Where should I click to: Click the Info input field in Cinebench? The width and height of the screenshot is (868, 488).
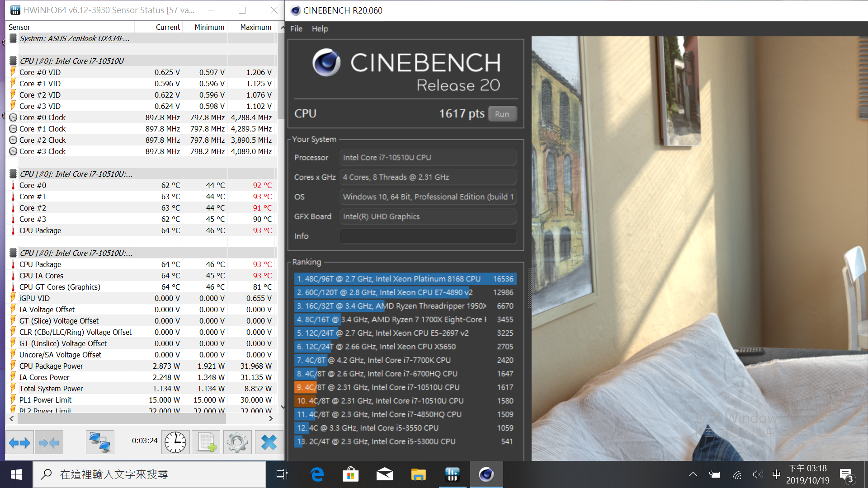(x=428, y=236)
